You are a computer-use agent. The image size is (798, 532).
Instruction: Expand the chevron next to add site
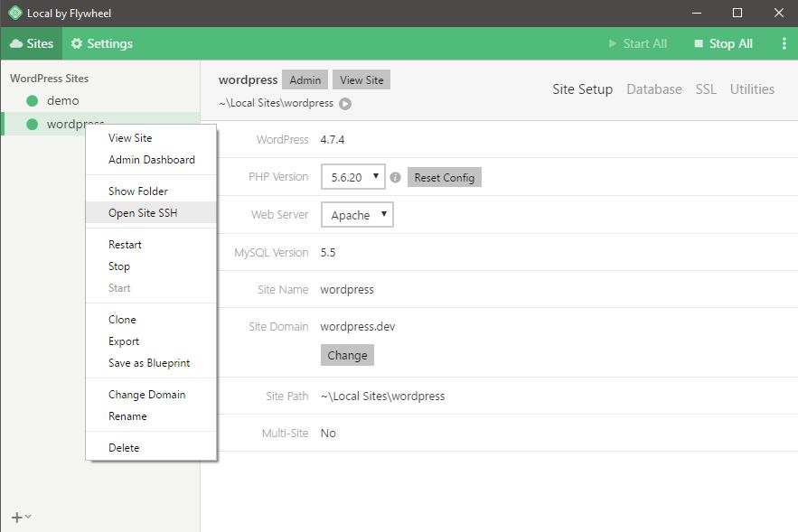(x=28, y=517)
